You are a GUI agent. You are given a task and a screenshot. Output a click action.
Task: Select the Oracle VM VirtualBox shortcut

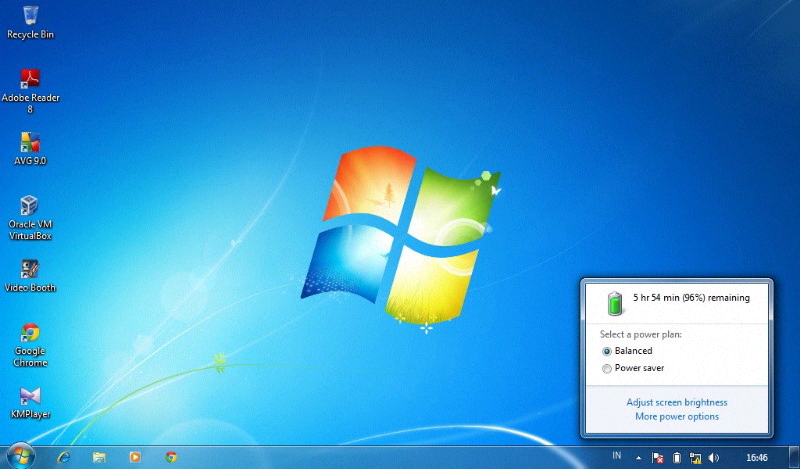click(30, 218)
